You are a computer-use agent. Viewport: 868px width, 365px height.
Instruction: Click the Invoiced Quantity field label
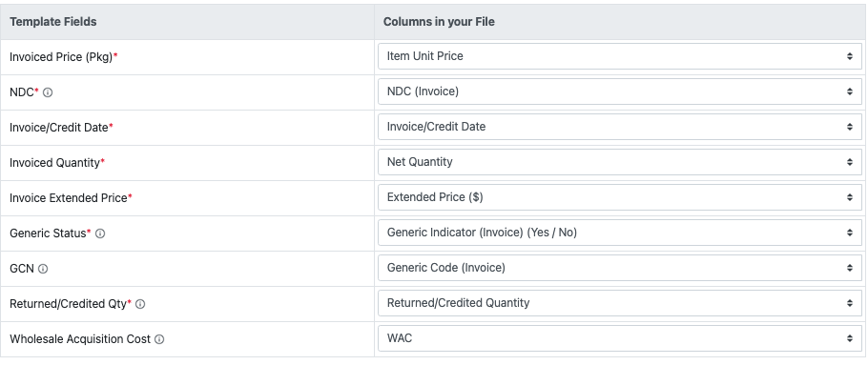coord(54,163)
